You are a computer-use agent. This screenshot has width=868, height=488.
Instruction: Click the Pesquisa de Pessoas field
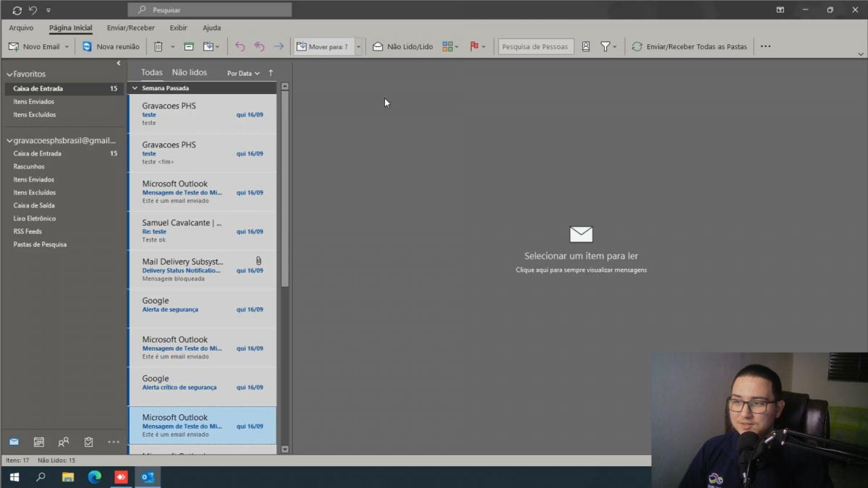pyautogui.click(x=536, y=46)
